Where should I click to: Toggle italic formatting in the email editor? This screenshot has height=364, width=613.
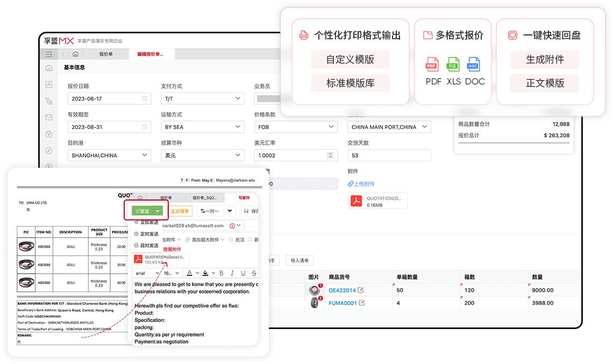[232, 273]
